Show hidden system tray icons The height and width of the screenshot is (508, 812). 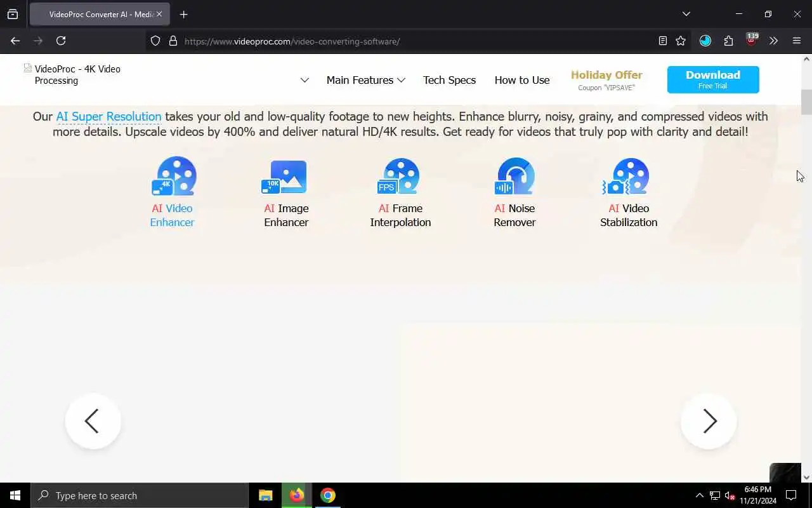click(699, 495)
